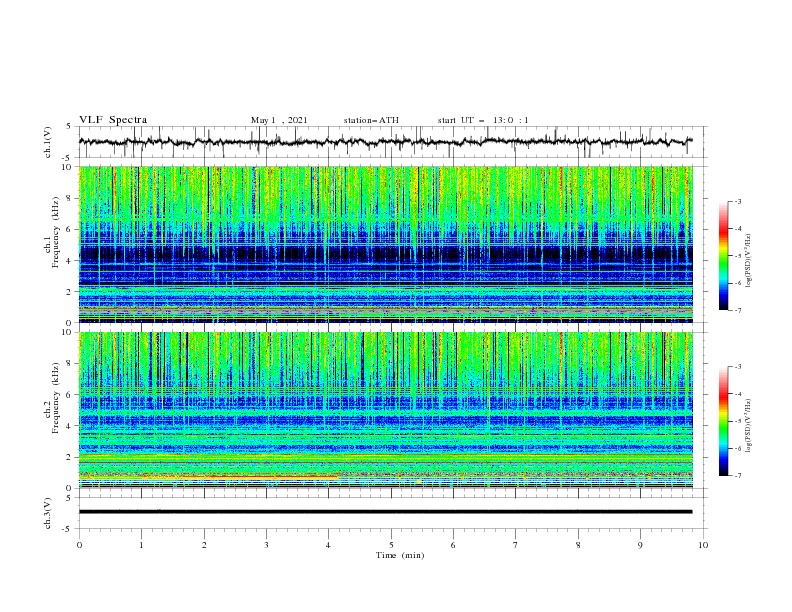Click the "-7" tick on ch.2 colorbar
The height and width of the screenshot is (612, 792).
(738, 476)
